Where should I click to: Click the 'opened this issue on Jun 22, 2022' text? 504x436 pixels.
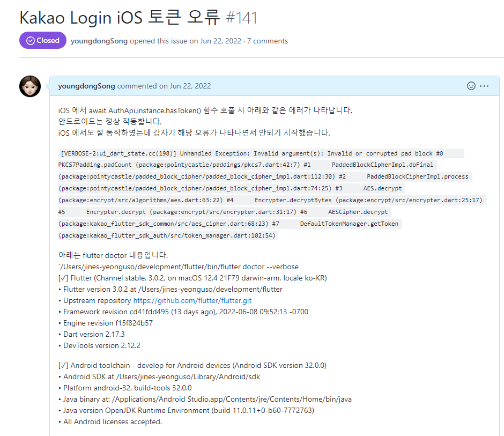point(186,41)
